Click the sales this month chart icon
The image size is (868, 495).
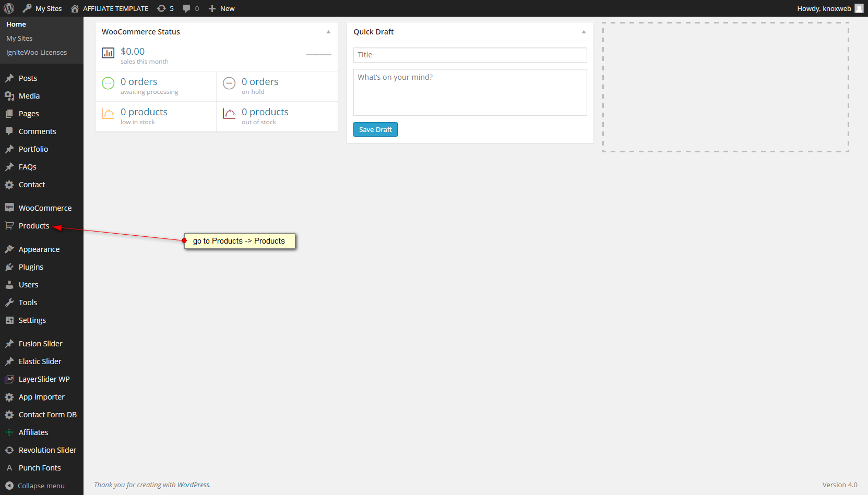click(108, 53)
